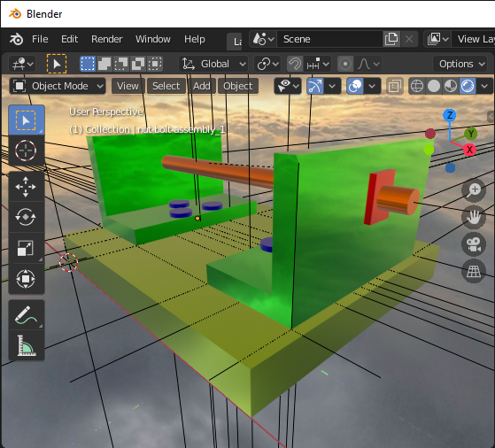This screenshot has height=448, width=495.
Task: Click the Add button in header
Action: coord(202,86)
